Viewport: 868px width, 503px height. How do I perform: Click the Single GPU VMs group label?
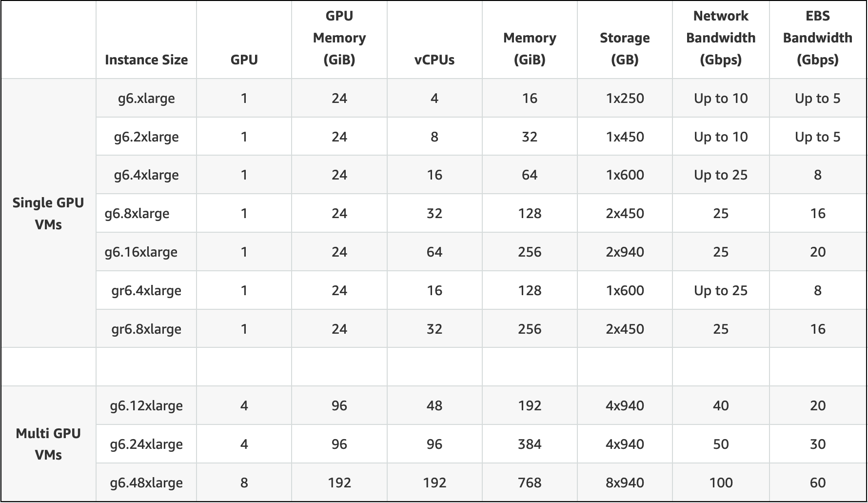pyautogui.click(x=48, y=213)
